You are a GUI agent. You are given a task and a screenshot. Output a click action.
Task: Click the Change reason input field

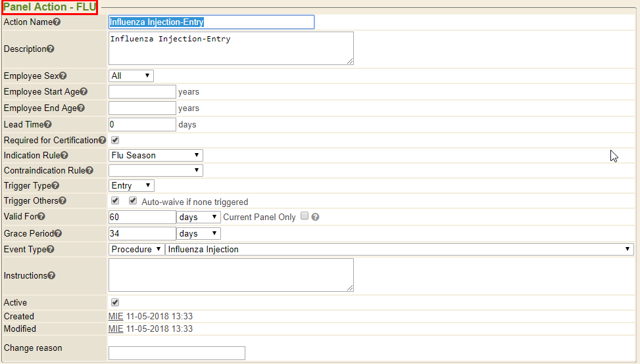tap(176, 353)
